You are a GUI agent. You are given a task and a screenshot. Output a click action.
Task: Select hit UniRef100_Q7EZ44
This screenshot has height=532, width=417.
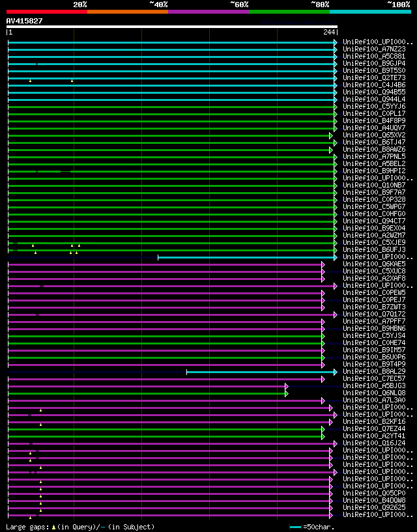(x=374, y=428)
